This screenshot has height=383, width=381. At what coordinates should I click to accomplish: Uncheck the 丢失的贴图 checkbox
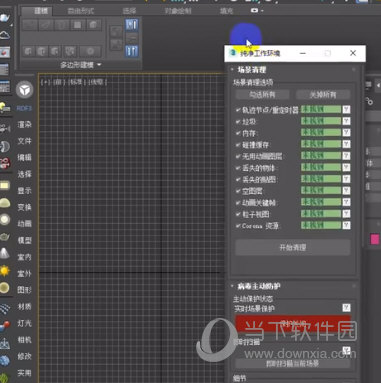pos(238,179)
